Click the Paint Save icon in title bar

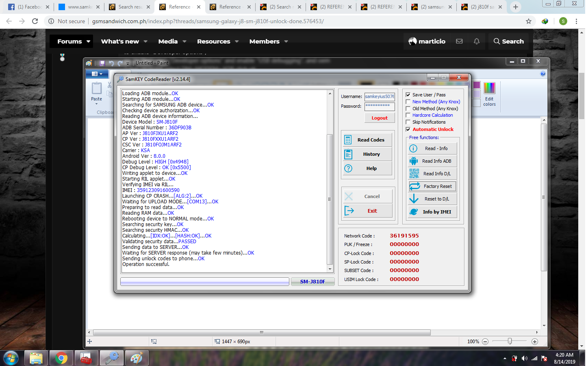(102, 63)
